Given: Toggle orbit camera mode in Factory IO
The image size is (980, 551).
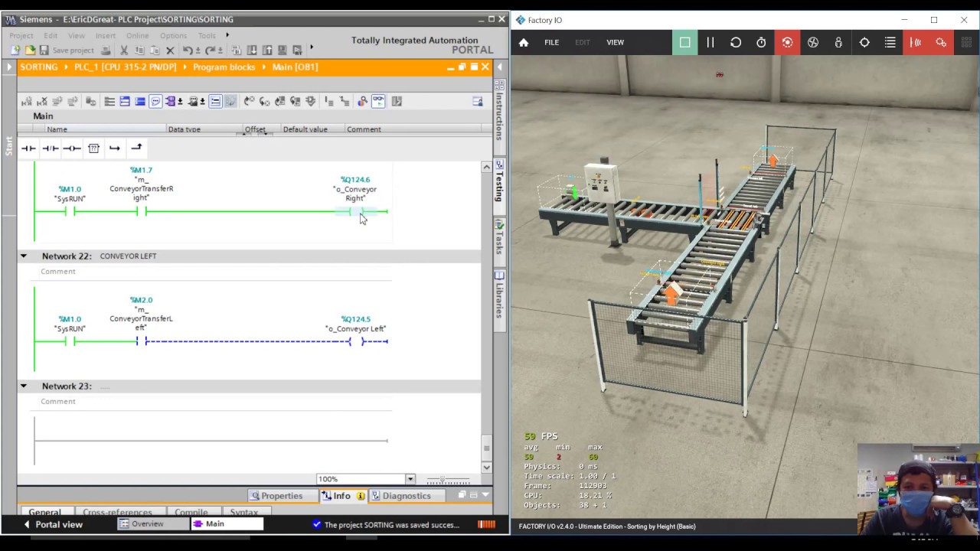Looking at the screenshot, I should point(787,42).
